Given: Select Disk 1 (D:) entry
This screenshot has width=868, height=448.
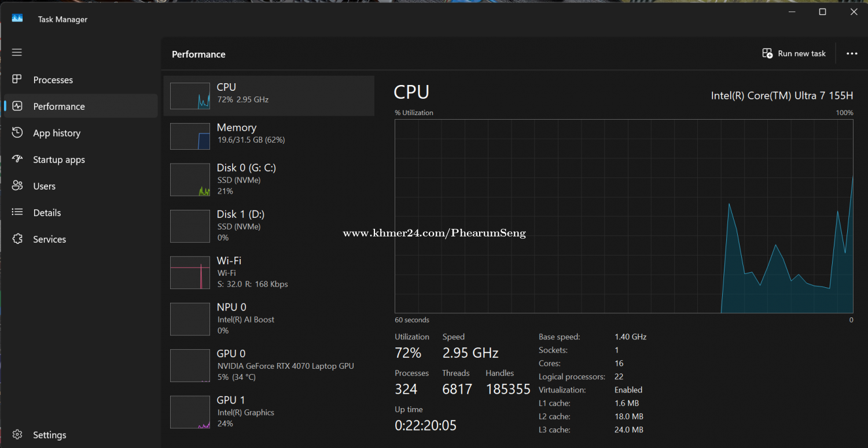Looking at the screenshot, I should 269,225.
